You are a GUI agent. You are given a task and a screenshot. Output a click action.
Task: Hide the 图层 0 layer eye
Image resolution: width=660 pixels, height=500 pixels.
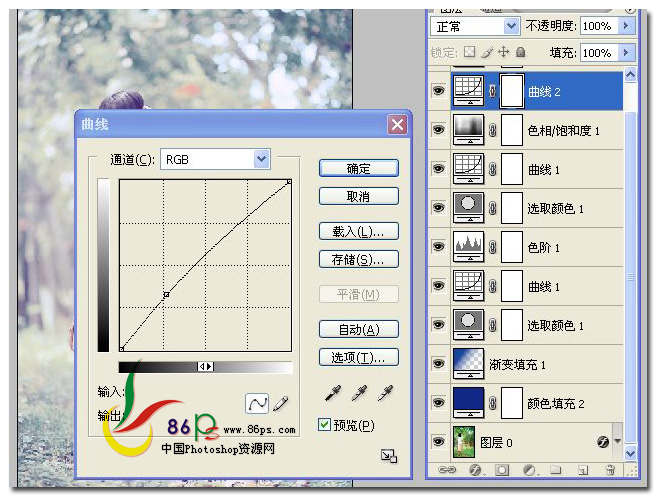coord(439,441)
